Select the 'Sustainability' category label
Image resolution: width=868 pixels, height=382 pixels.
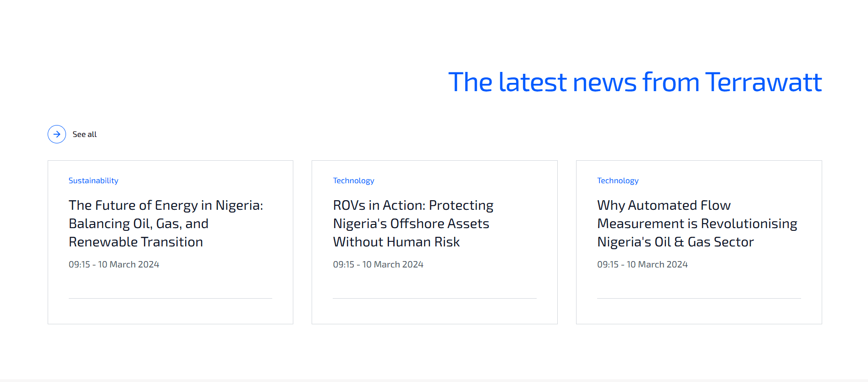(x=93, y=180)
